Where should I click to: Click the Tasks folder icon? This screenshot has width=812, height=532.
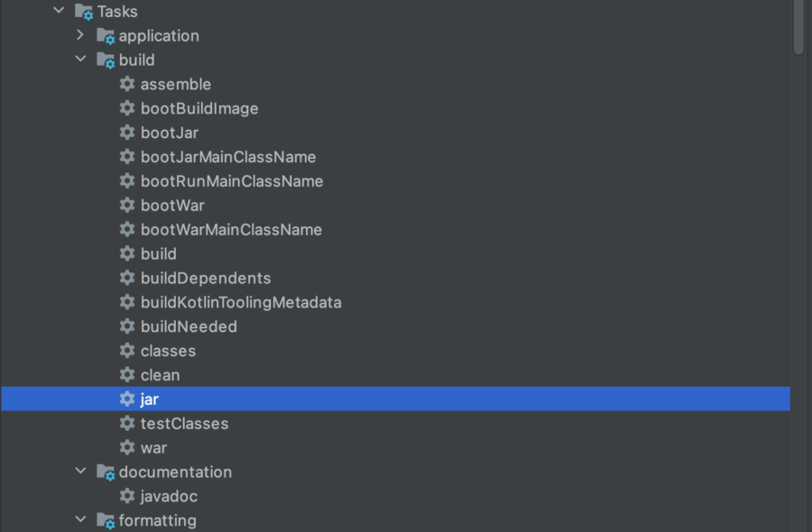pos(84,12)
